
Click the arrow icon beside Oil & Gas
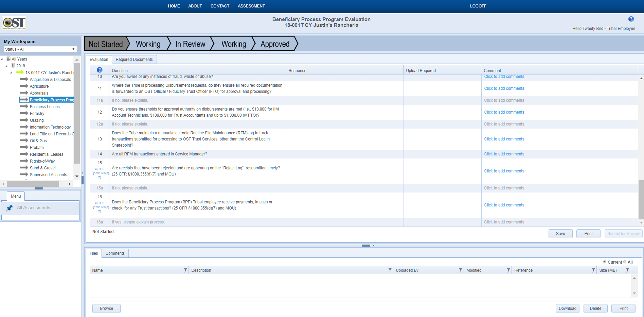click(x=24, y=140)
